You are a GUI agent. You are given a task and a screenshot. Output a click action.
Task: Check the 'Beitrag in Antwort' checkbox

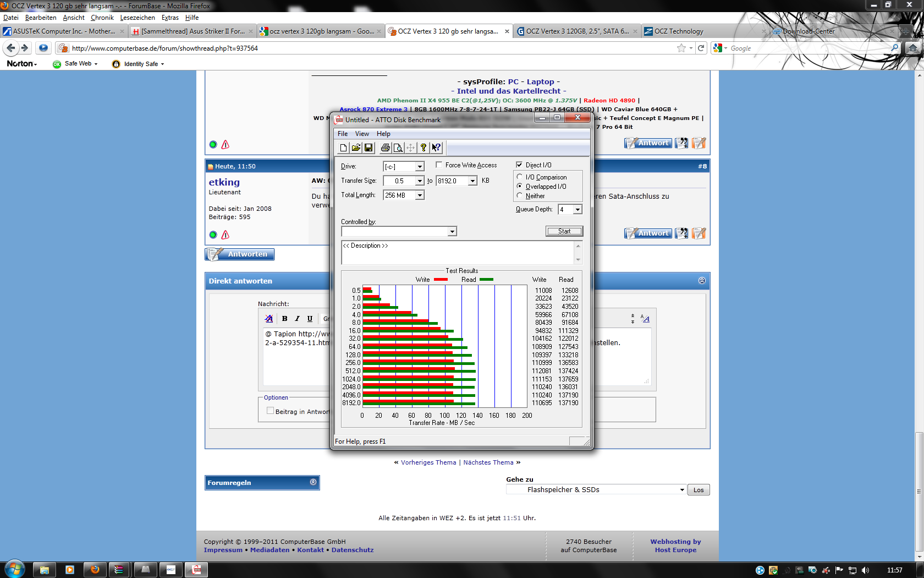coord(270,411)
